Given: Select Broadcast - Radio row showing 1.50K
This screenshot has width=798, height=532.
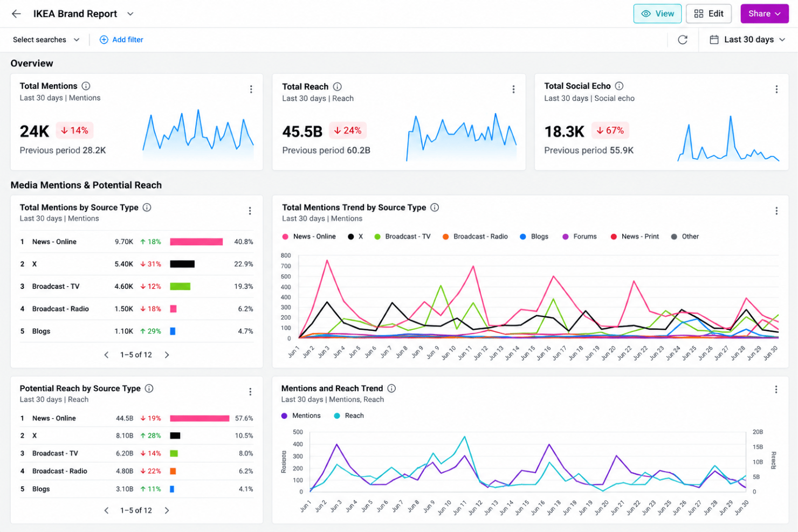Looking at the screenshot, I should (136, 309).
